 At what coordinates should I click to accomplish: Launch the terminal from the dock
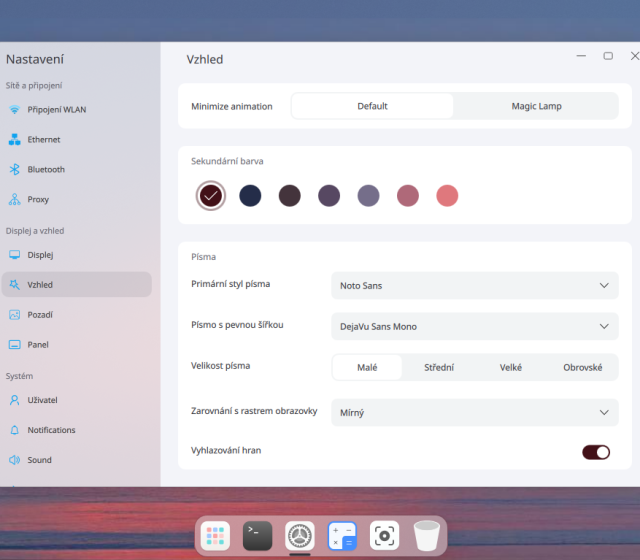click(257, 536)
